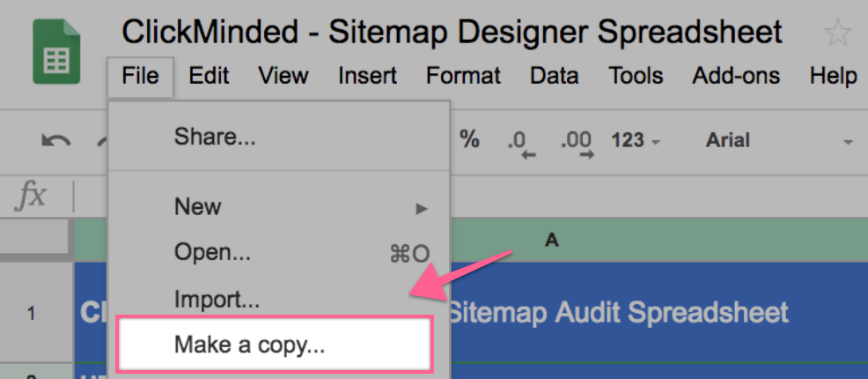
Task: Select Import... from the menu
Action: (217, 299)
